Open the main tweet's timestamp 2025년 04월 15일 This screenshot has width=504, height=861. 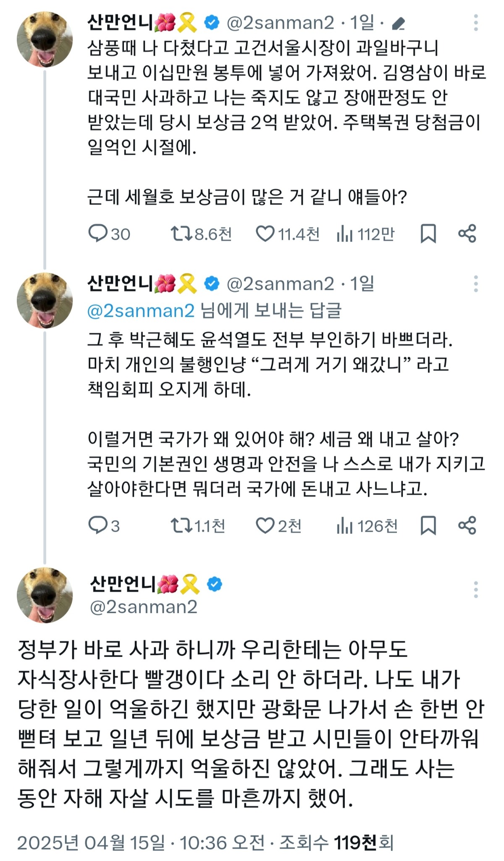pyautogui.click(x=91, y=843)
